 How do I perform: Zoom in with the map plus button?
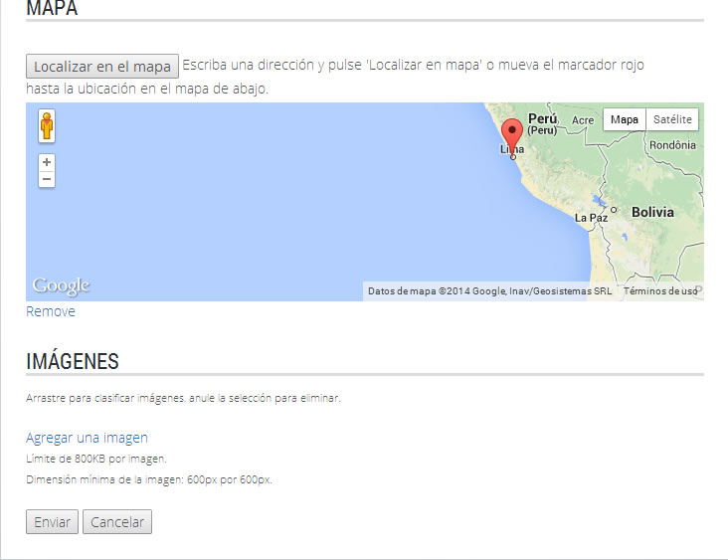pos(47,162)
